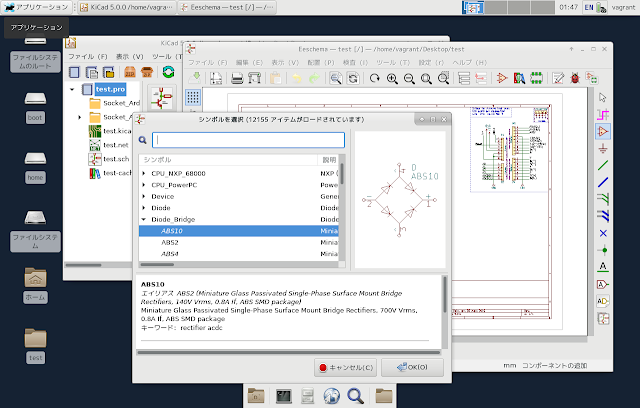This screenshot has width=640, height=408.
Task: Select the Place power port tool
Action: click(x=603, y=149)
